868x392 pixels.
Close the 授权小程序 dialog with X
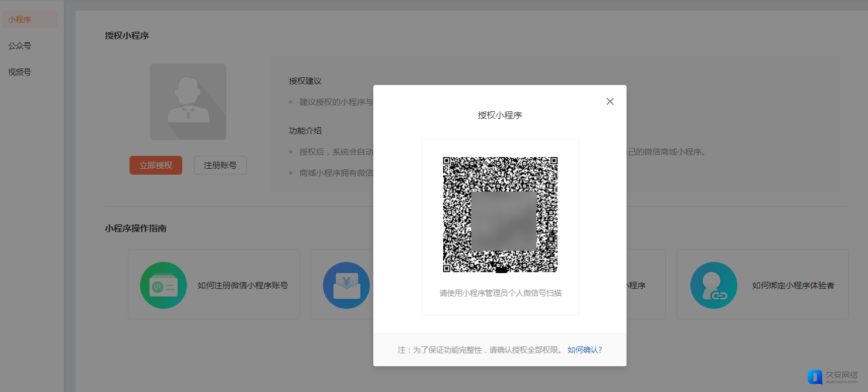click(x=610, y=101)
